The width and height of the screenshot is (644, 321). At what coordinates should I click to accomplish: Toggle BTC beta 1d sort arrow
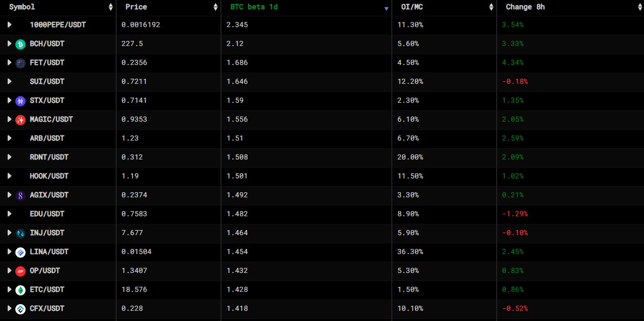(386, 9)
